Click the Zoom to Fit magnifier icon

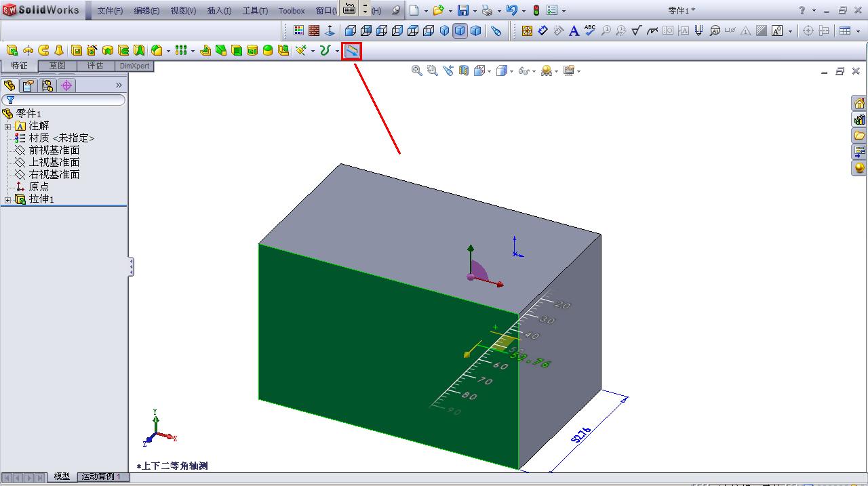point(417,70)
